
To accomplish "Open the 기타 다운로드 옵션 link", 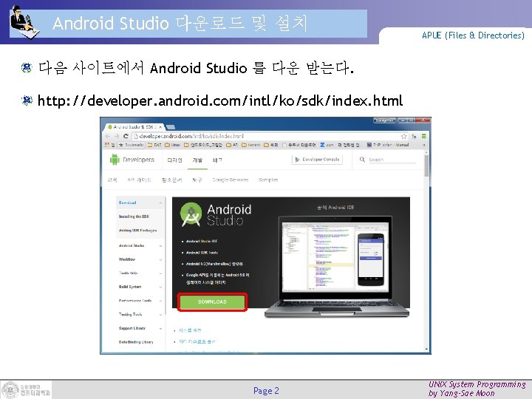I will pos(197,341).
